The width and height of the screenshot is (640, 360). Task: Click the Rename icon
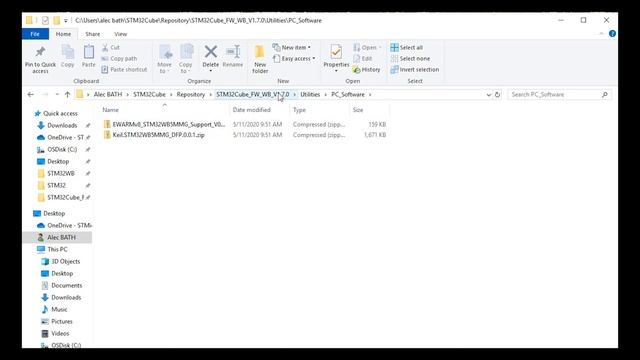[x=233, y=52]
